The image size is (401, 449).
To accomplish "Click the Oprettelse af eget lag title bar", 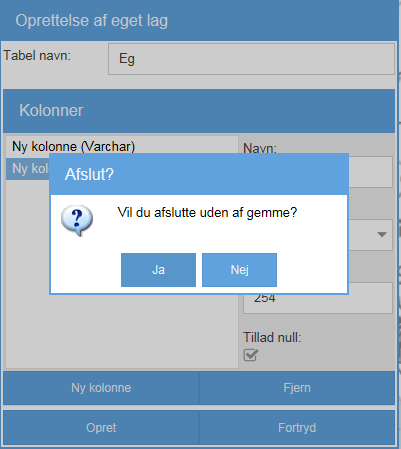I will tap(200, 21).
